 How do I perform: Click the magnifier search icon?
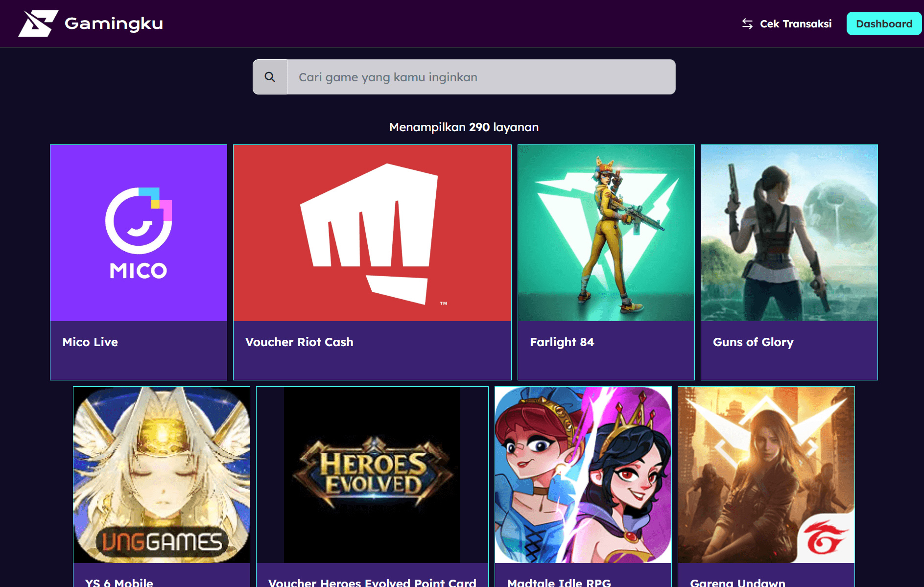270,77
